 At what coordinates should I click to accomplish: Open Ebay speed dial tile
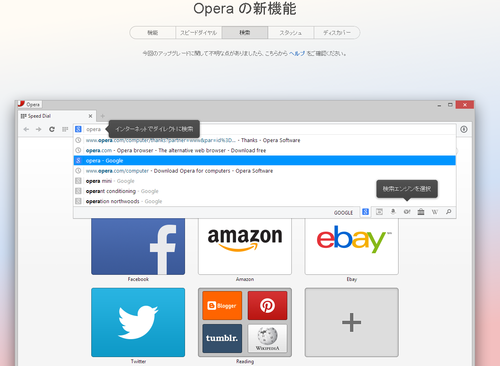click(352, 247)
